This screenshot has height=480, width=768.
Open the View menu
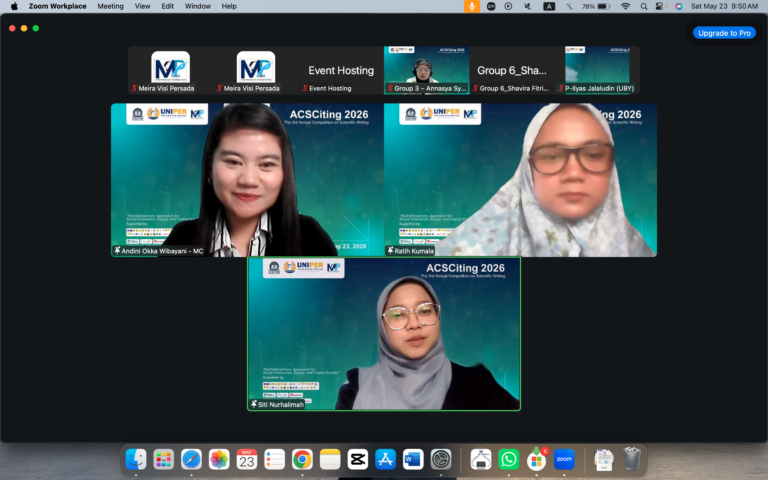pyautogui.click(x=143, y=6)
